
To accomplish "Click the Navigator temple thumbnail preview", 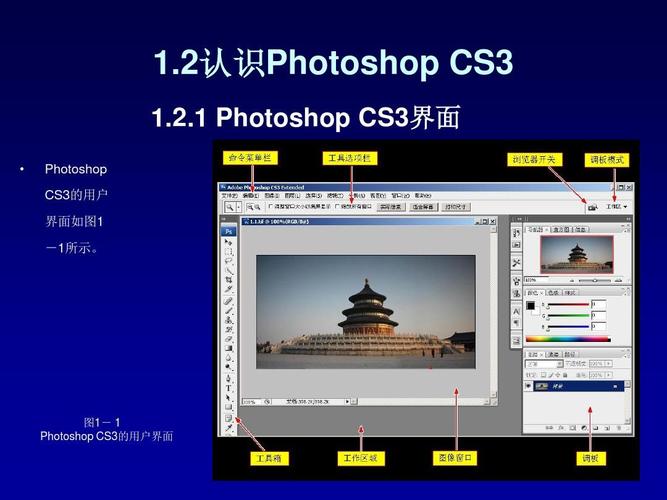I will coord(577,254).
